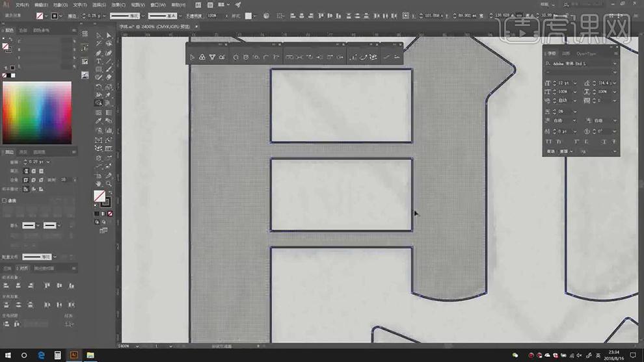Viewport: 644px width, 362px height.
Task: Open Calculator from the taskbar
Action: (57, 355)
